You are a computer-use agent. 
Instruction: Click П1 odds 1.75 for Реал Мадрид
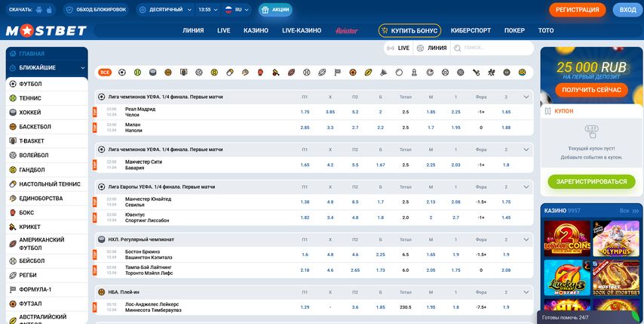(305, 112)
